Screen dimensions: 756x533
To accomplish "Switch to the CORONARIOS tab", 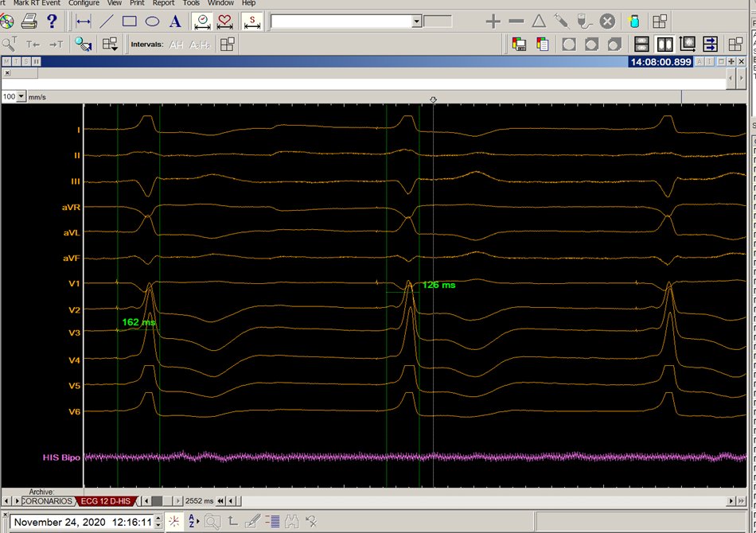I will pos(47,501).
